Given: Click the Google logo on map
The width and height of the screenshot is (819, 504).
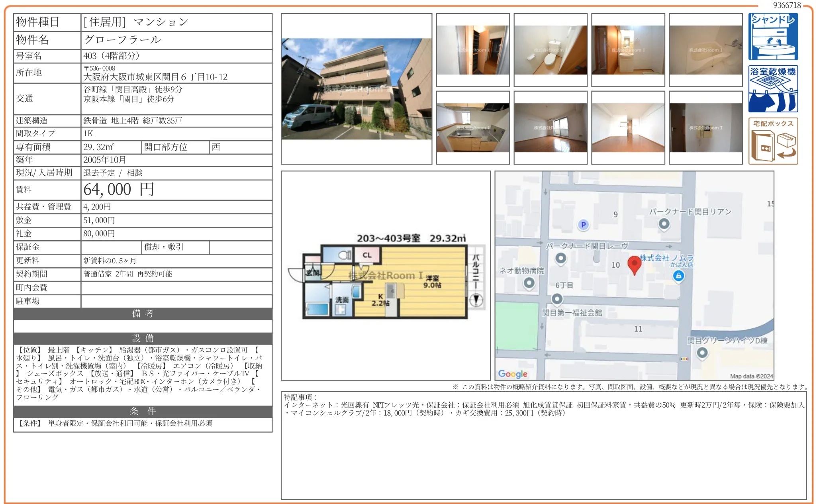Looking at the screenshot, I should coord(513,374).
